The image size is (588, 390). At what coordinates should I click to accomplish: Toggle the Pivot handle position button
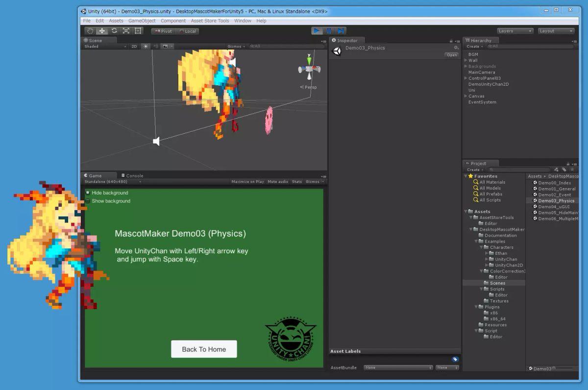[163, 31]
